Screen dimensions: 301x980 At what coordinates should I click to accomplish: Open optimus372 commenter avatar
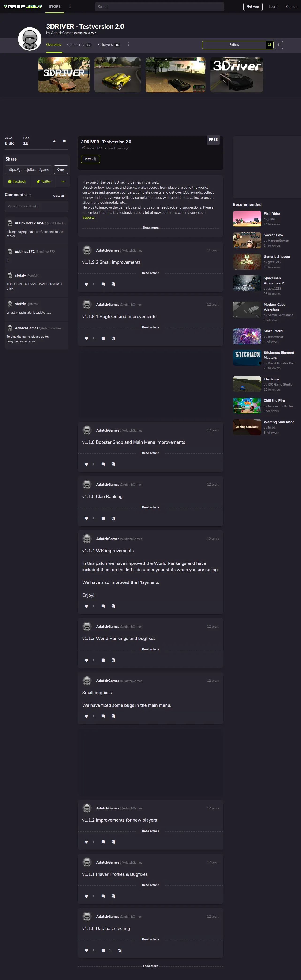click(10, 252)
